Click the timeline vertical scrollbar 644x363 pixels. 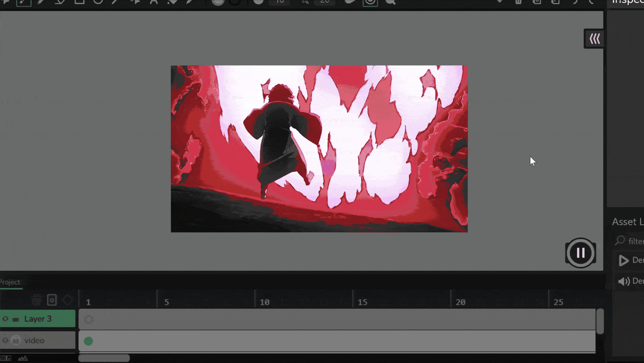(x=600, y=321)
